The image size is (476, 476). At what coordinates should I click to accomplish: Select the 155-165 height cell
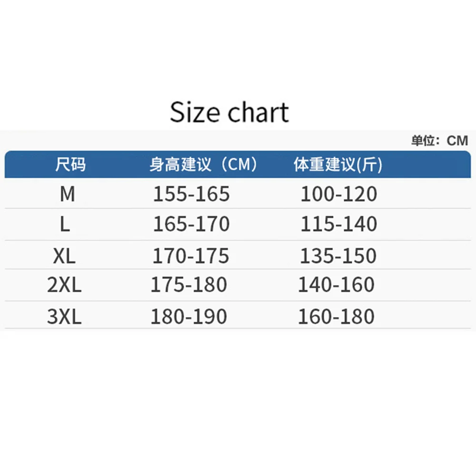tap(191, 194)
